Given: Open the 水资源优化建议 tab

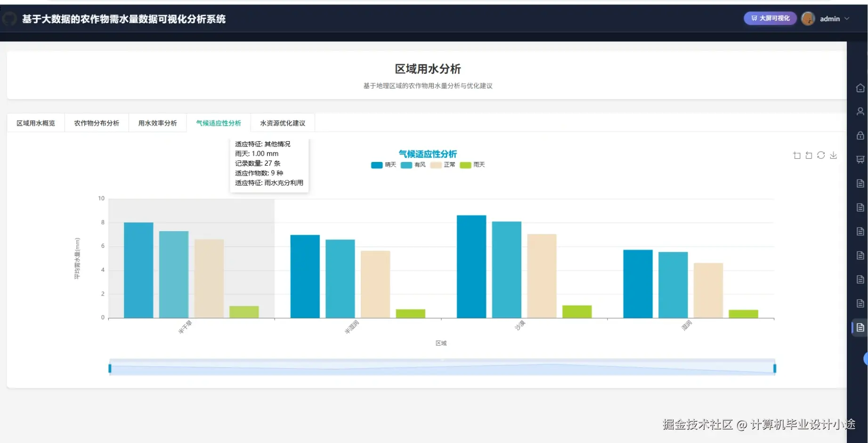Looking at the screenshot, I should (283, 123).
